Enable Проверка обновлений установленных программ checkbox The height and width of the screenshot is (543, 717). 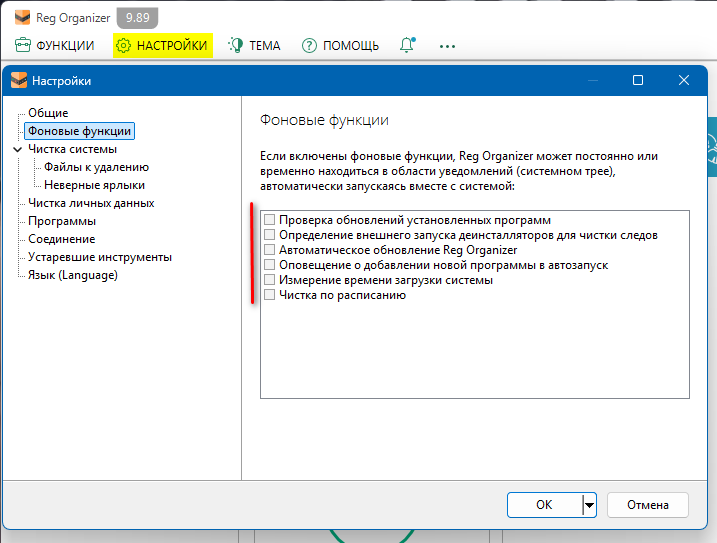269,219
